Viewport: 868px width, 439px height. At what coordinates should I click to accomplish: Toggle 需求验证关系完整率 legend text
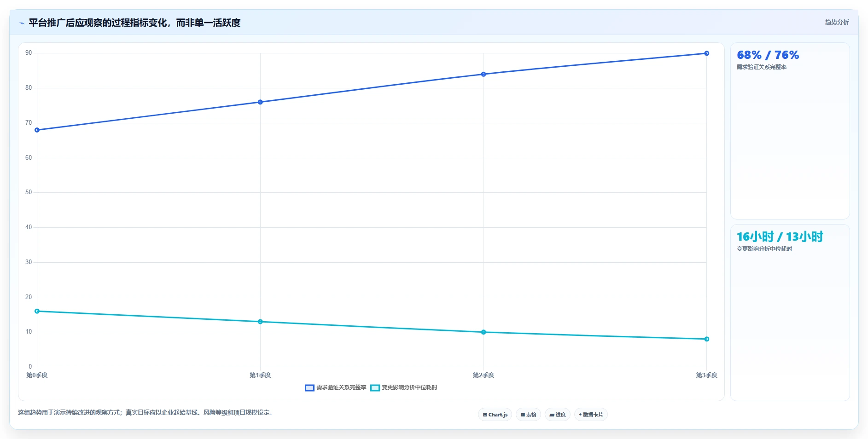[x=341, y=387]
